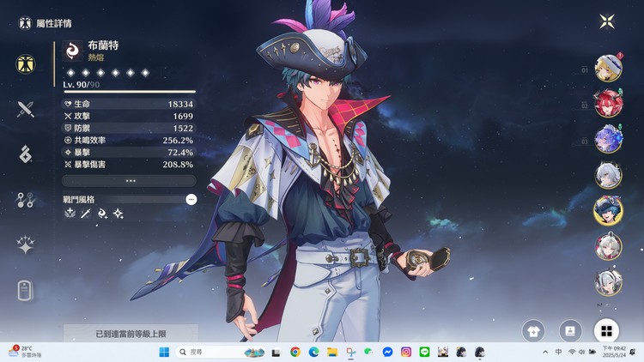
Task: Switch input method via 中 indicator
Action: (559, 353)
